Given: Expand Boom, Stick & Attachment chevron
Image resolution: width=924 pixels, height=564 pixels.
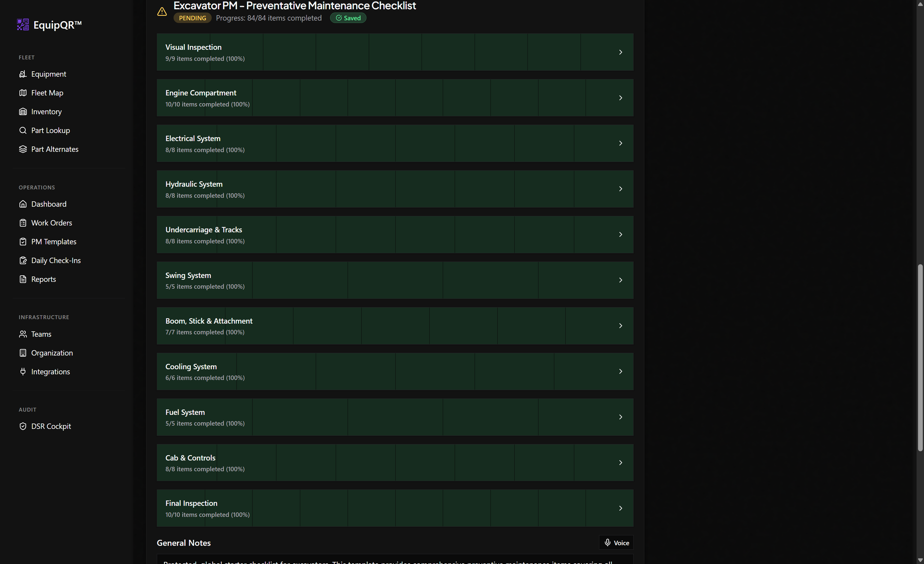Looking at the screenshot, I should [621, 326].
